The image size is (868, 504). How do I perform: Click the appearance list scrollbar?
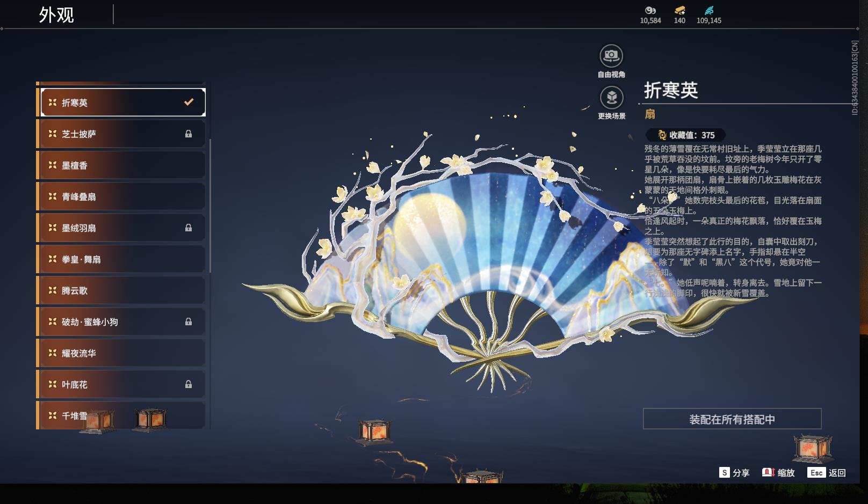(209, 206)
